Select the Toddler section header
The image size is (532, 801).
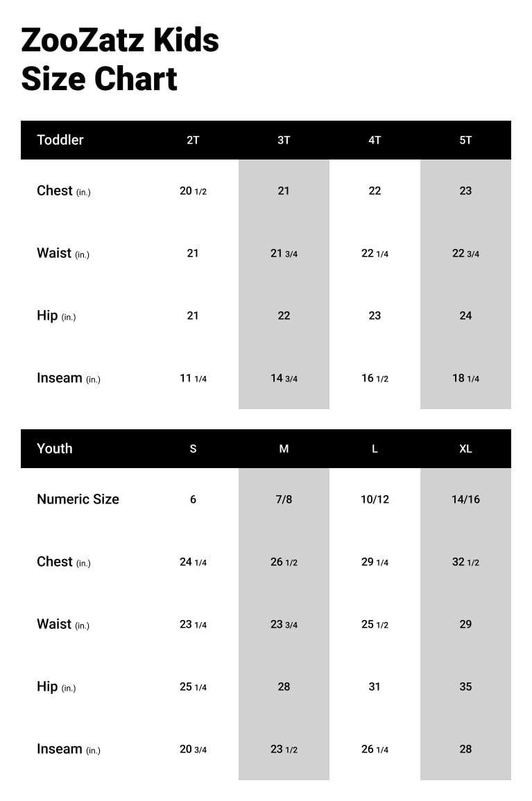point(60,140)
